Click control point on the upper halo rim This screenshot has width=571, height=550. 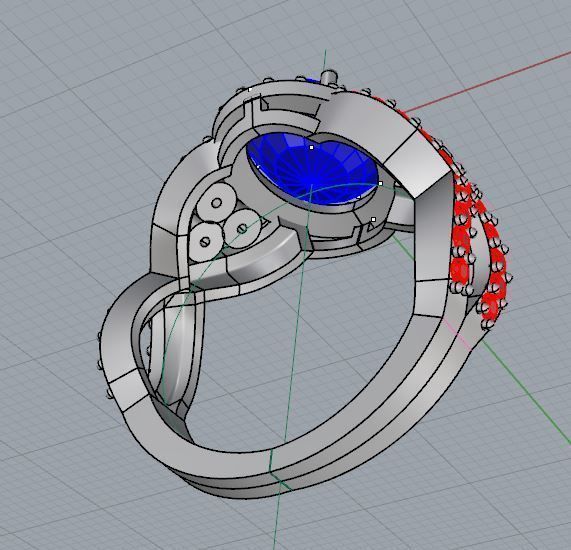[x=250, y=89]
